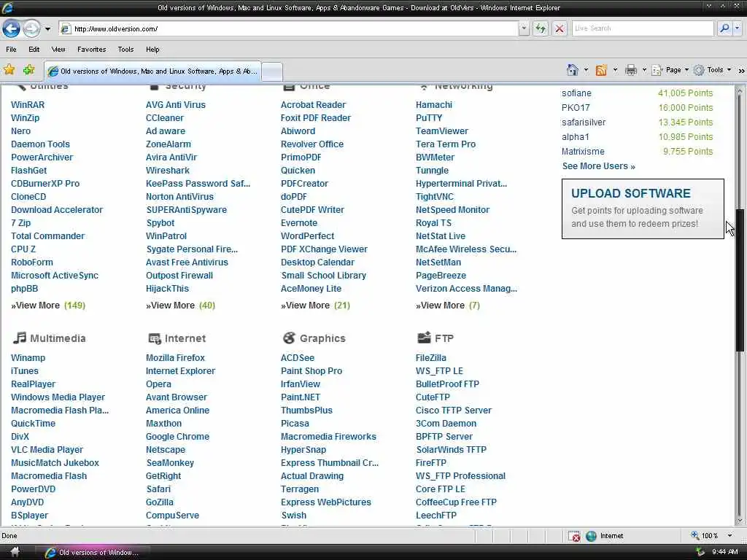Viewport: 747px width, 560px height.
Task: Click View More under Security (40)
Action: point(181,306)
